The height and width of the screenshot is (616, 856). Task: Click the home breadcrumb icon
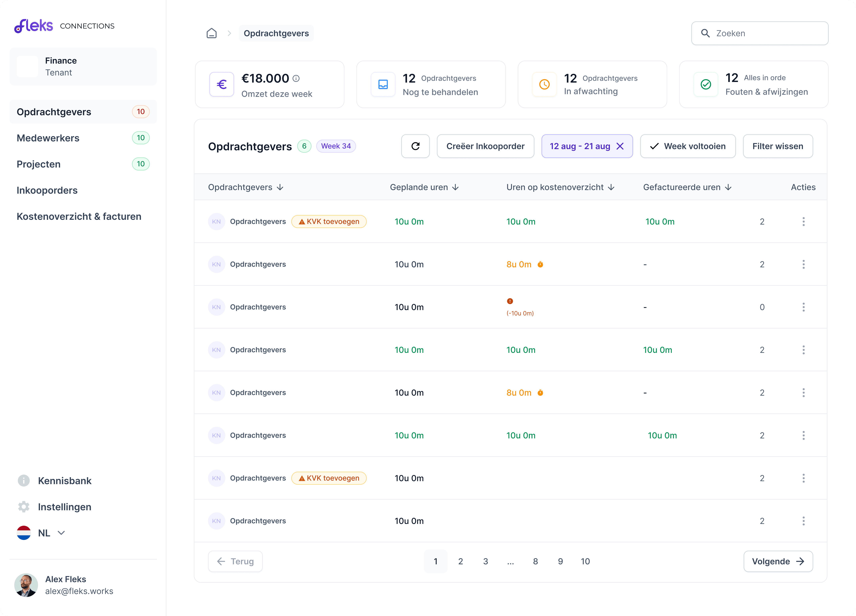211,33
